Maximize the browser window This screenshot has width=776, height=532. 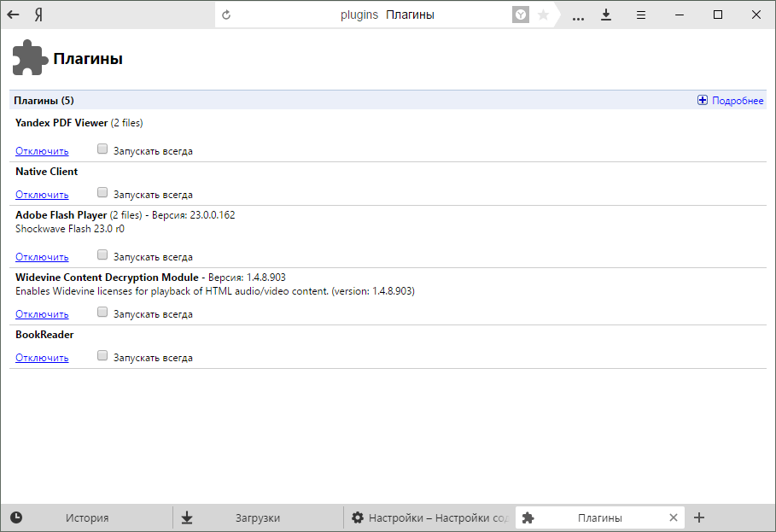(718, 15)
